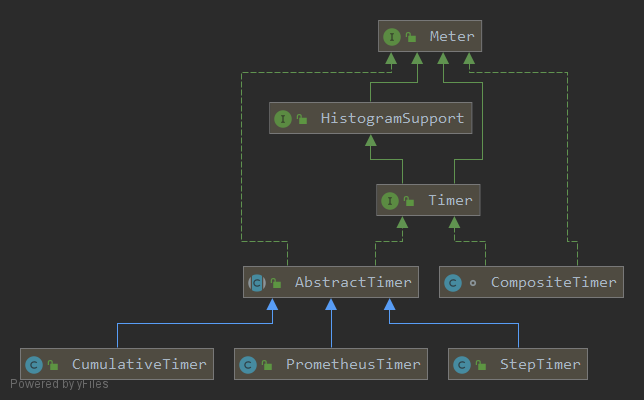
Task: Click the interface icon on the Timer node
Action: click(x=389, y=201)
